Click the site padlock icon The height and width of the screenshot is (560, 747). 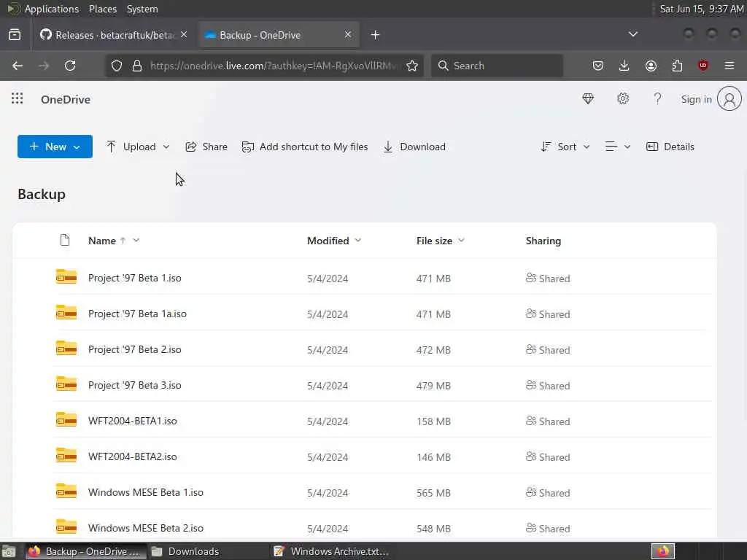pyautogui.click(x=136, y=66)
